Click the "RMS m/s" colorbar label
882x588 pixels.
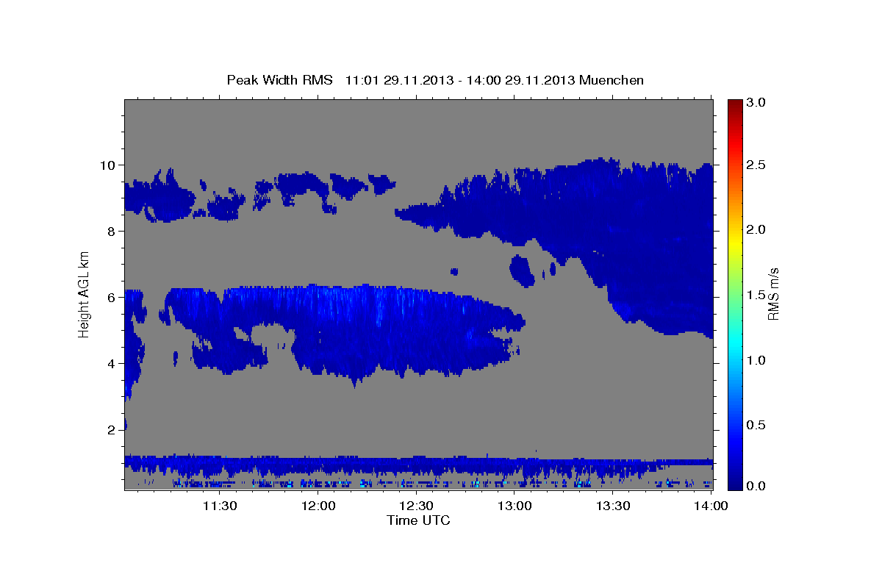point(772,293)
